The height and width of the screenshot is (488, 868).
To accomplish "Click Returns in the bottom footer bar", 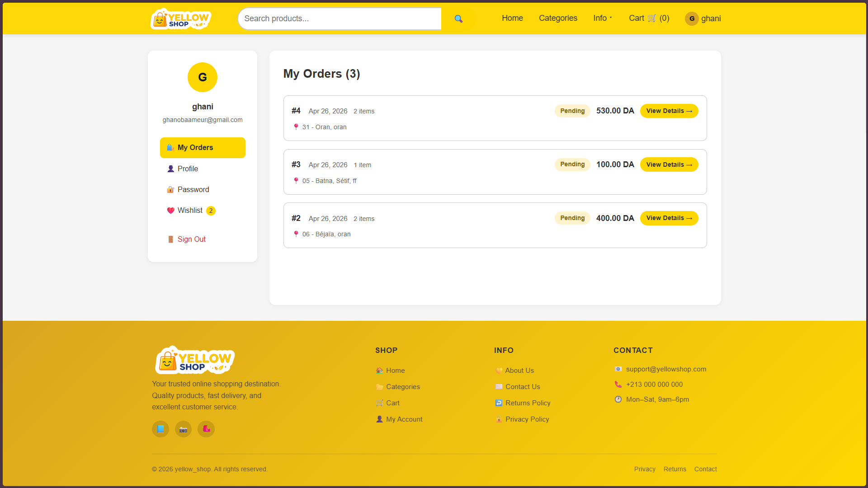I will (x=675, y=469).
